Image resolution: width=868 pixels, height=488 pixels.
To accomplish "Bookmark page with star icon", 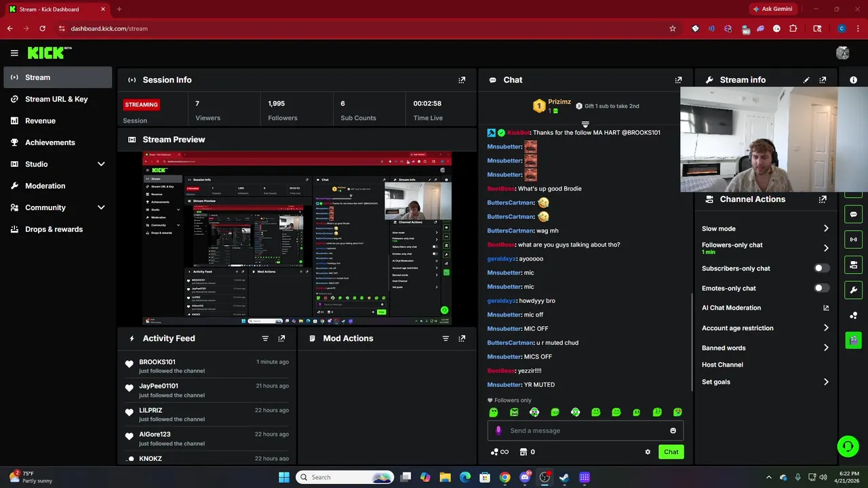I will point(673,28).
